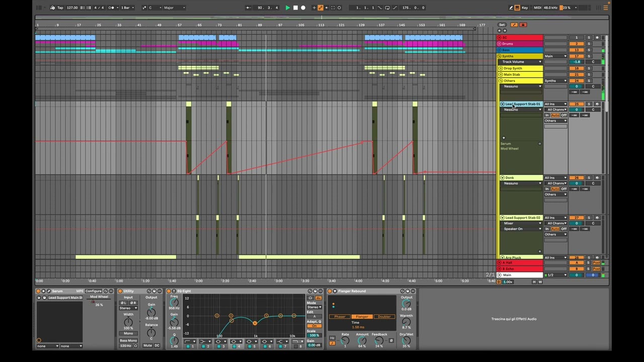
Task: Toggle the Automation Mode button next to Set
Action: (x=514, y=25)
